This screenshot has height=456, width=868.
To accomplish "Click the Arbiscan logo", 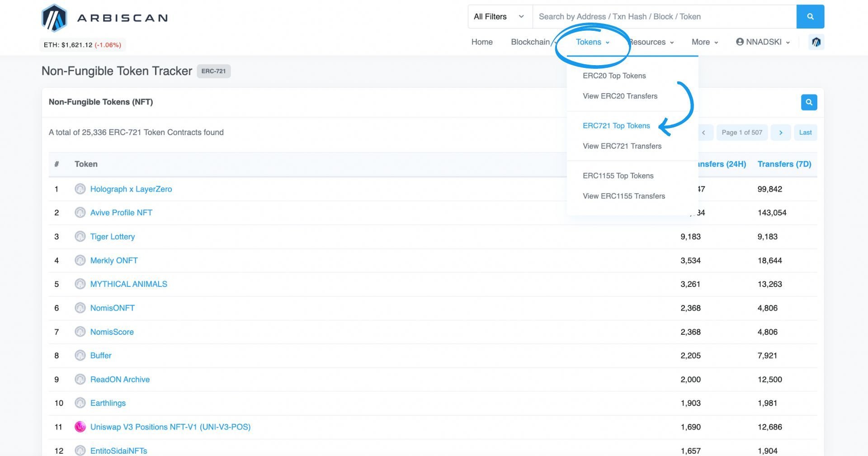I will click(x=104, y=18).
